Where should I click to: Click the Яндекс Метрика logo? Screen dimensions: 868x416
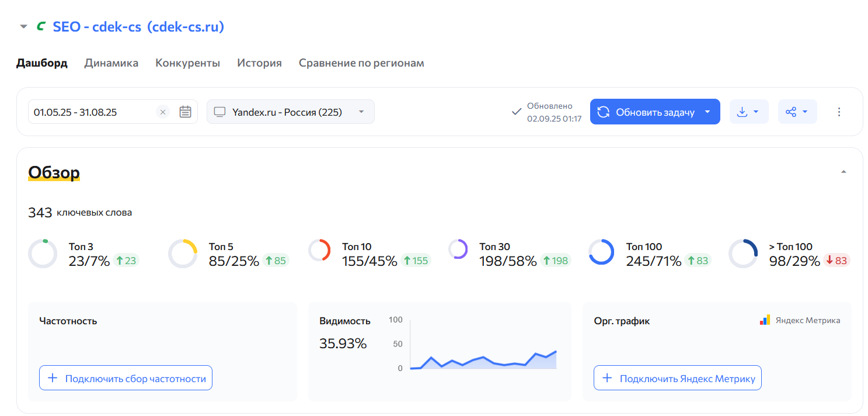(x=800, y=320)
